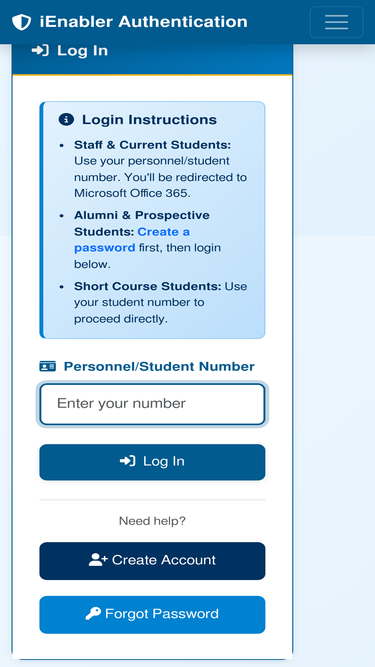375x667 pixels.
Task: Submit with the Log In button
Action: 152,462
